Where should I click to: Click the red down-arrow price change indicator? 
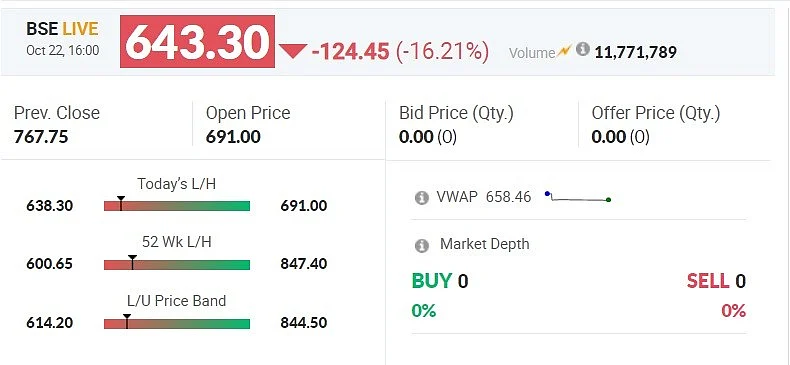293,51
